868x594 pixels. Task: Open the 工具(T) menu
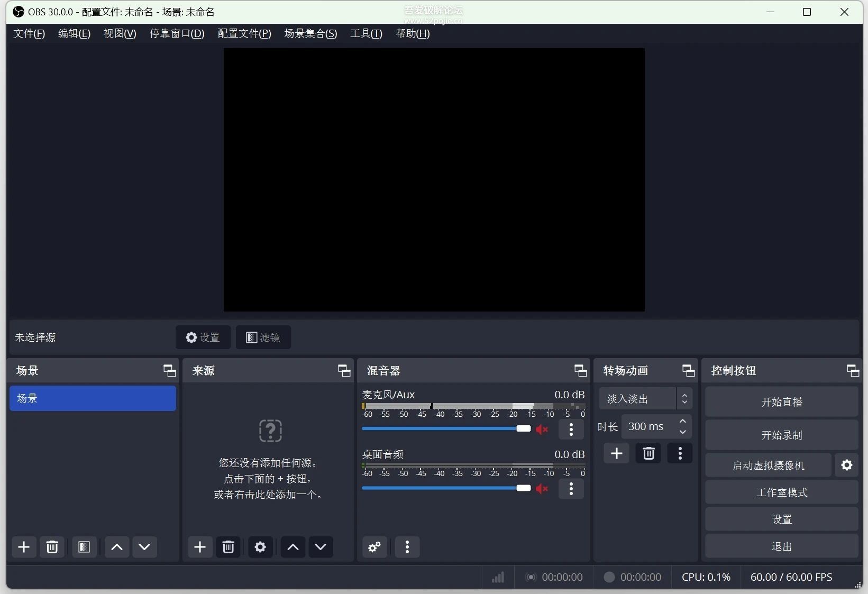(x=366, y=33)
